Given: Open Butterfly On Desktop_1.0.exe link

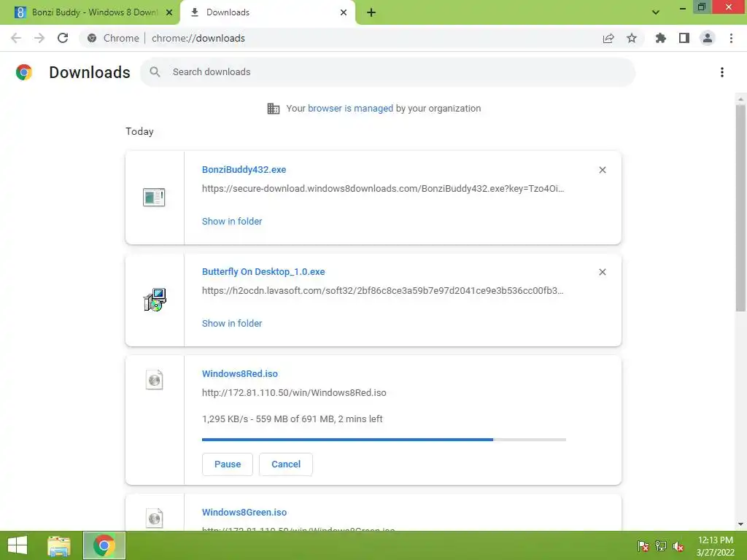Looking at the screenshot, I should [x=263, y=272].
